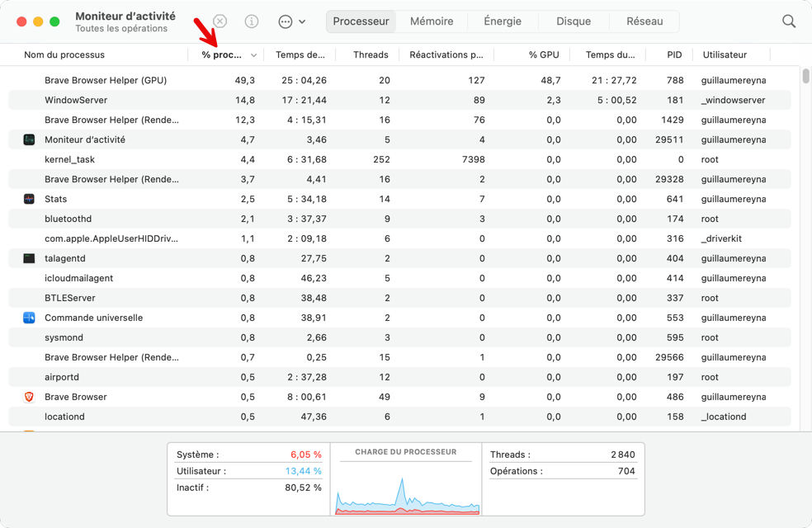The image size is (812, 528).
Task: Open the ellipsis actions dropdown menu
Action: point(291,21)
